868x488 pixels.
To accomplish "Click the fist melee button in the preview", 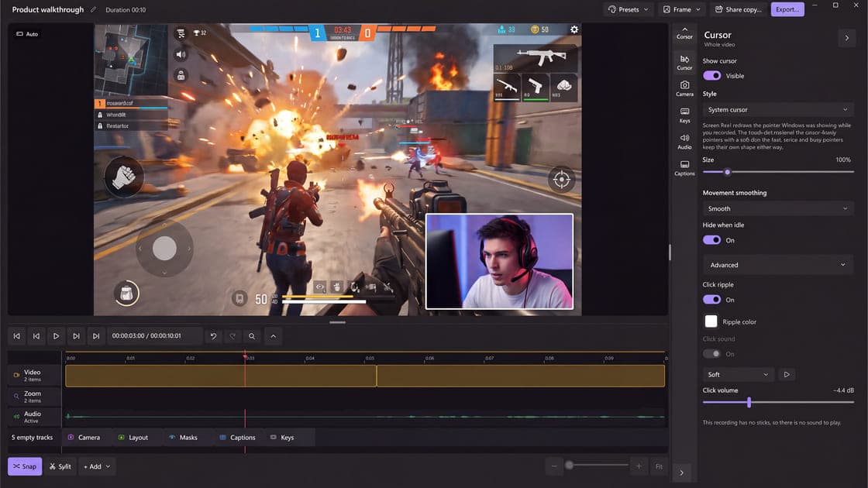I will pyautogui.click(x=124, y=177).
